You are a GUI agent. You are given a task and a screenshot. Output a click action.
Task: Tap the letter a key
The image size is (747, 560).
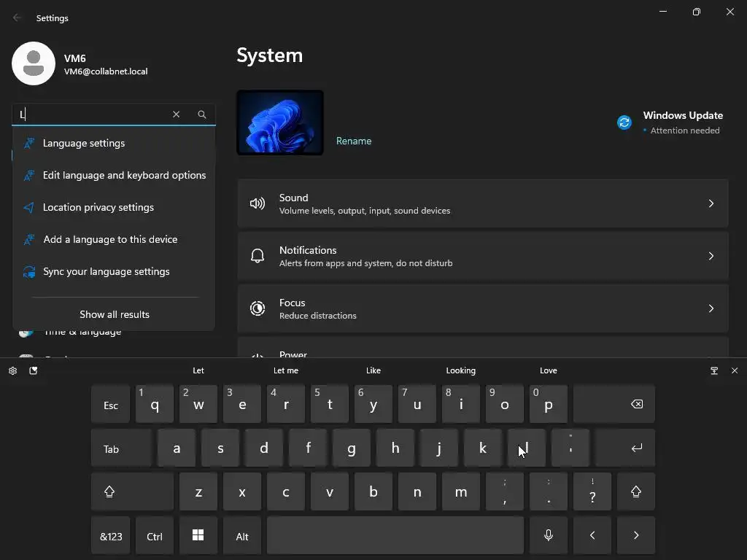[x=177, y=448]
